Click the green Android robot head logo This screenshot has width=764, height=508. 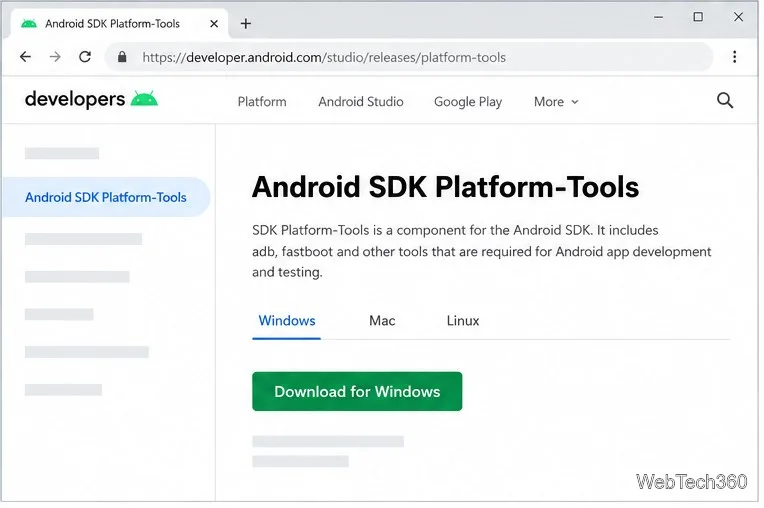(144, 98)
